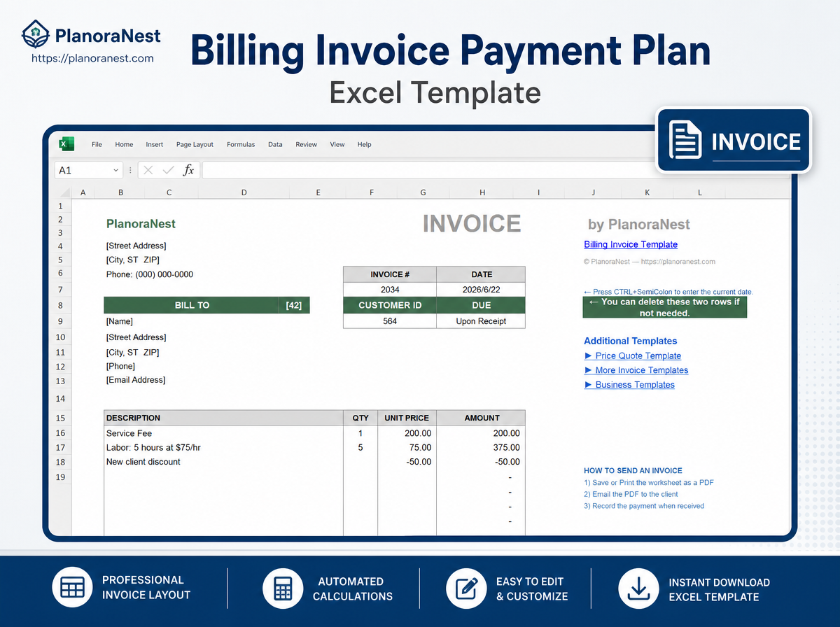Click the Instant Download arrow icon
The image size is (840, 627).
click(x=638, y=588)
